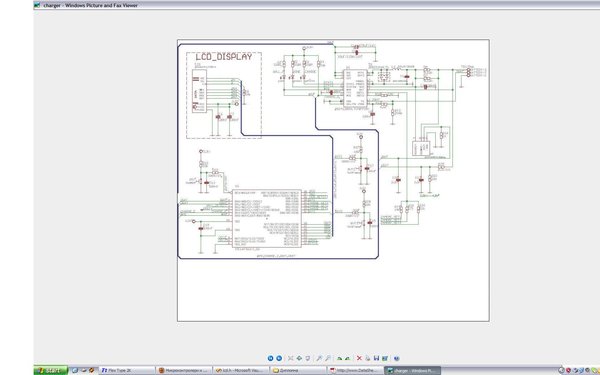Screen dimensions: 600x375
Task: Go to the next image
Action: [x=279, y=358]
